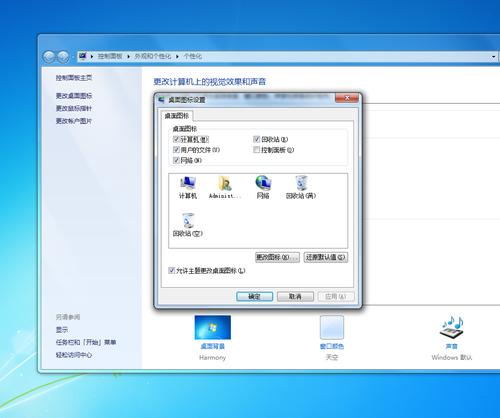
Task: Expand the arrow after 外观和个性化 in the breadcrumb
Action: pos(177,56)
